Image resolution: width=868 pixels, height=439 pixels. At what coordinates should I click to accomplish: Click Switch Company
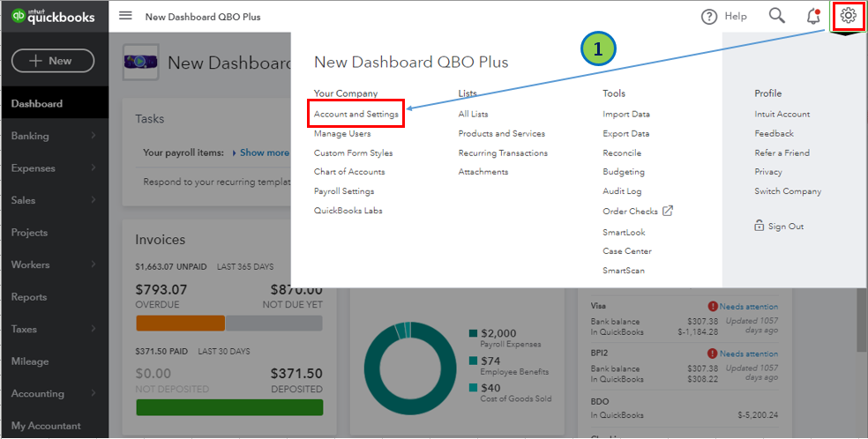point(788,190)
